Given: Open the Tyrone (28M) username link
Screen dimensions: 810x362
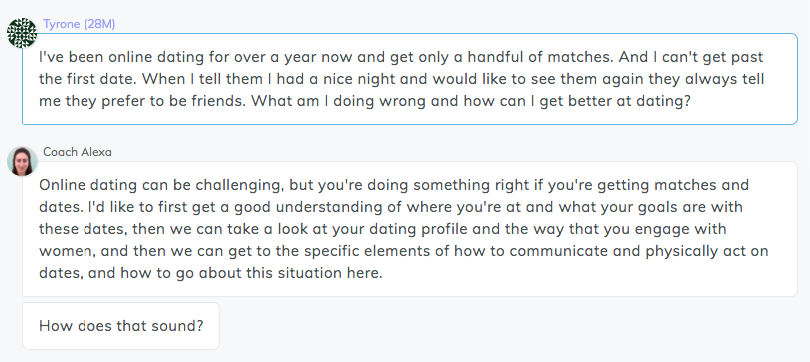Looking at the screenshot, I should (79, 24).
